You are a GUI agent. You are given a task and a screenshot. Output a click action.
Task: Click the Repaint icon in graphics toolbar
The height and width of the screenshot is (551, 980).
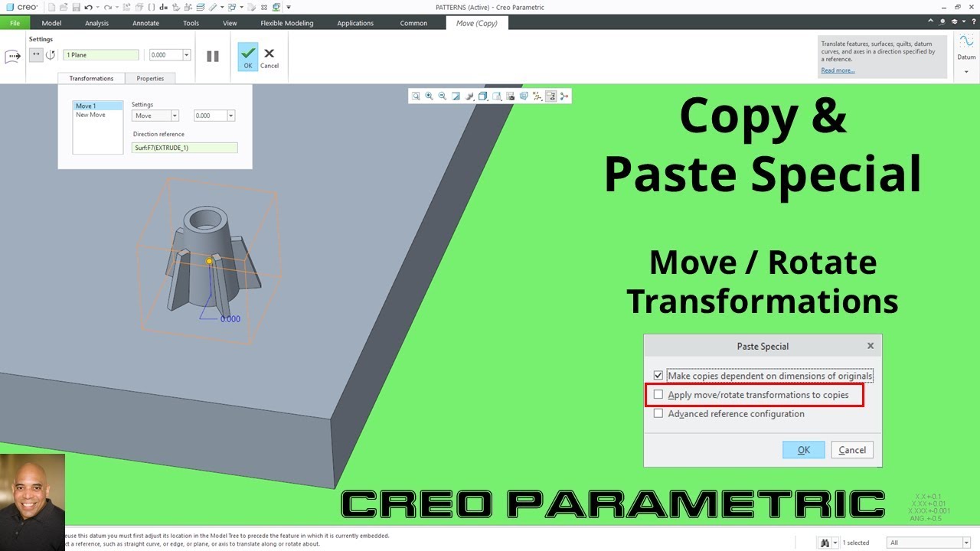[x=456, y=96]
